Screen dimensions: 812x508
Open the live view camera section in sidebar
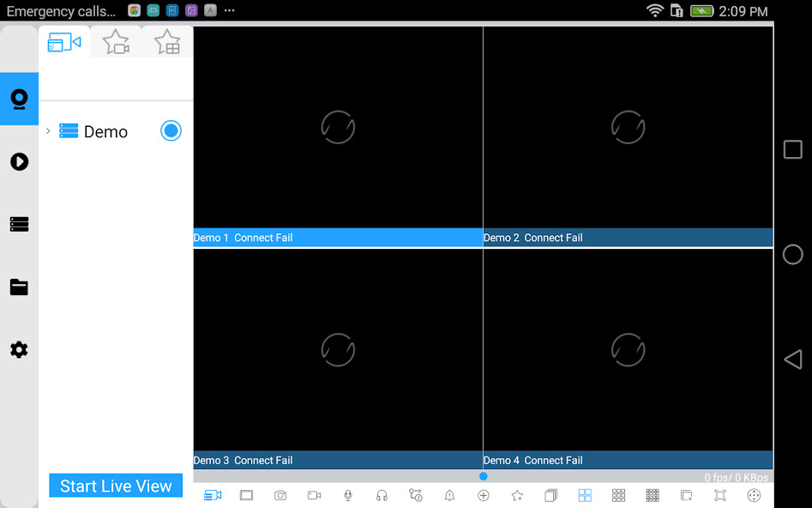[x=19, y=99]
